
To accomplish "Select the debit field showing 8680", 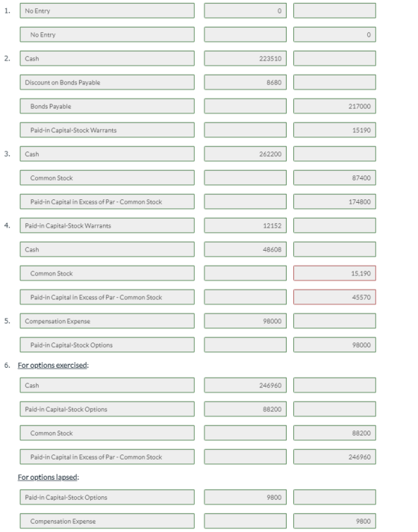I will click(x=246, y=82).
